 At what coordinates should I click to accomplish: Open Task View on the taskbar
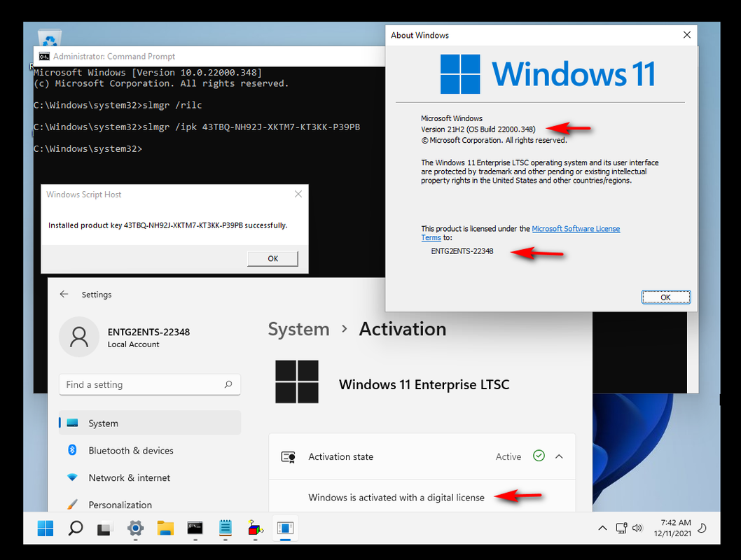[105, 528]
